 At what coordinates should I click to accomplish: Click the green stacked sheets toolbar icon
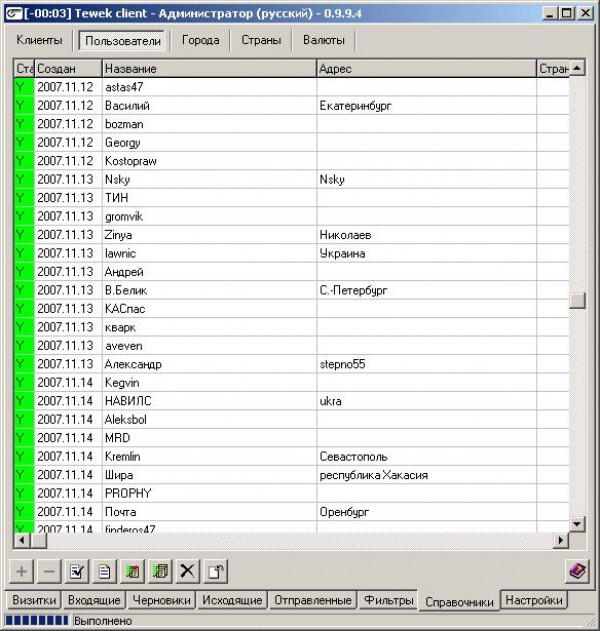pyautogui.click(x=160, y=571)
